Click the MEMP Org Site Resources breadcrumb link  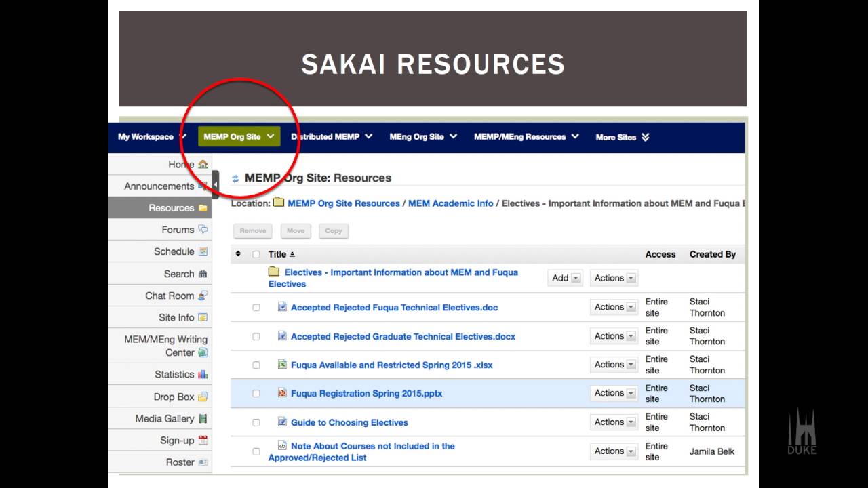344,203
